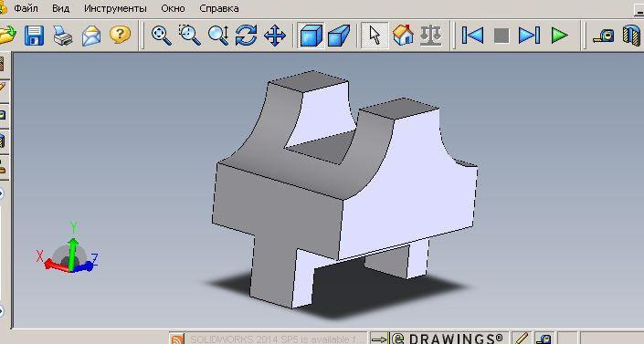Go to the previous view animation step
This screenshot has width=644, height=344.
pos(472,36)
